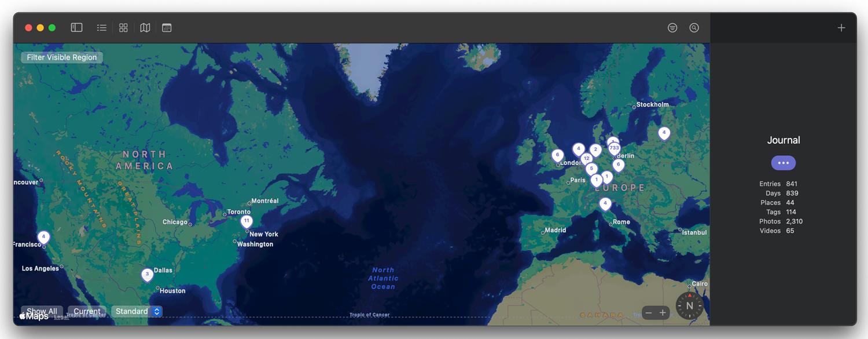The width and height of the screenshot is (868, 339).
Task: Reset map orientation via compass
Action: coord(689,305)
